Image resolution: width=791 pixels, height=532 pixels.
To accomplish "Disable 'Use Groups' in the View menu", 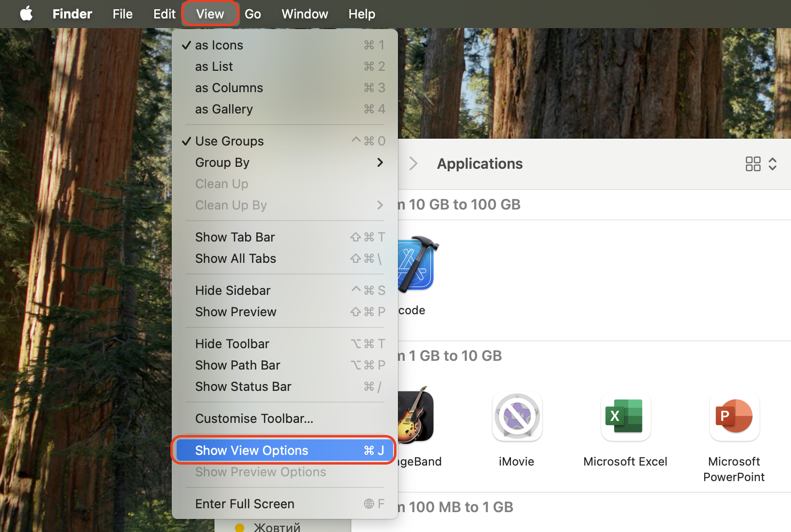I will point(230,141).
